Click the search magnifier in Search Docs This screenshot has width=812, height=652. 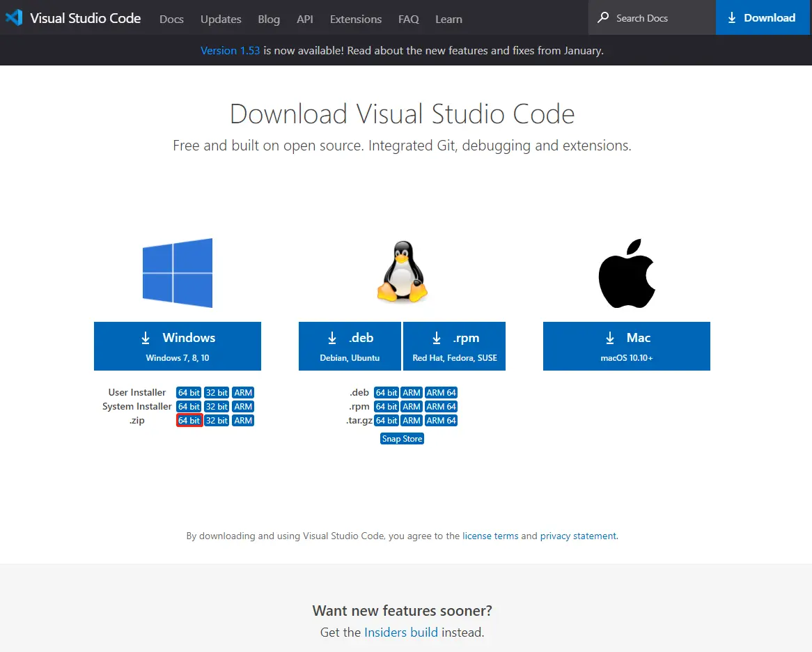[602, 17]
